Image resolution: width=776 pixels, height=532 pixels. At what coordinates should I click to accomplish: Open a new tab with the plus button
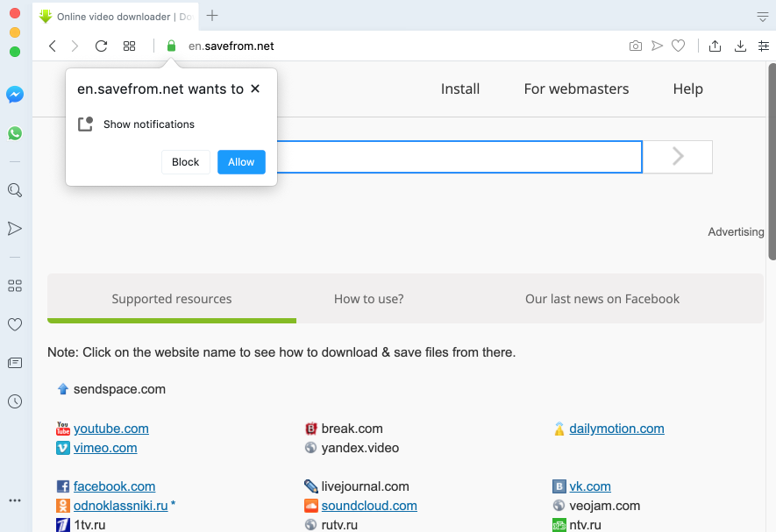pyautogui.click(x=212, y=16)
